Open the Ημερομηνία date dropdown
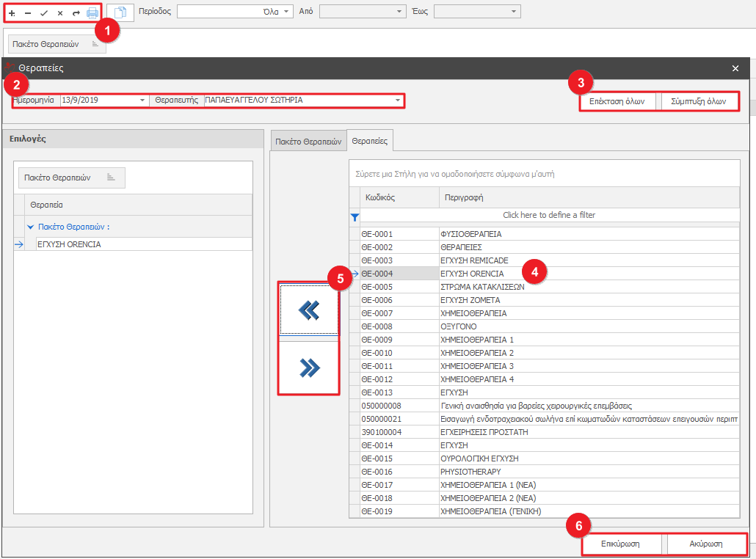This screenshot has height=559, width=756. [142, 100]
